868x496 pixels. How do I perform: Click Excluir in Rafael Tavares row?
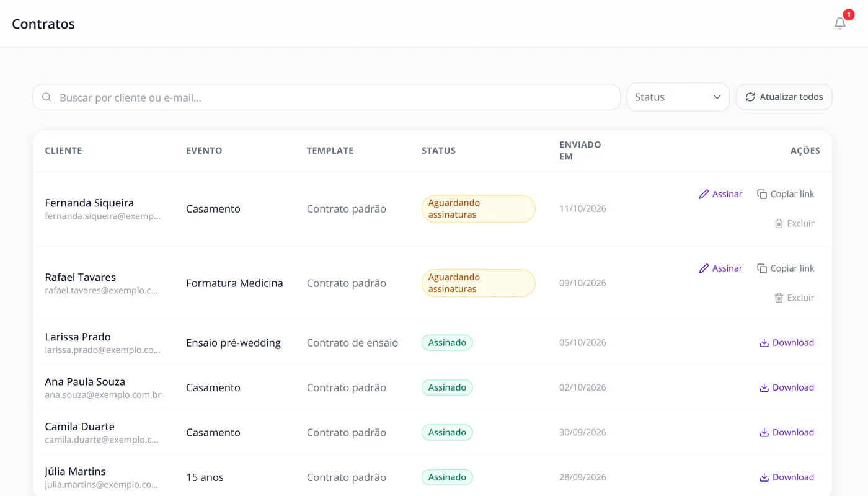pos(794,298)
